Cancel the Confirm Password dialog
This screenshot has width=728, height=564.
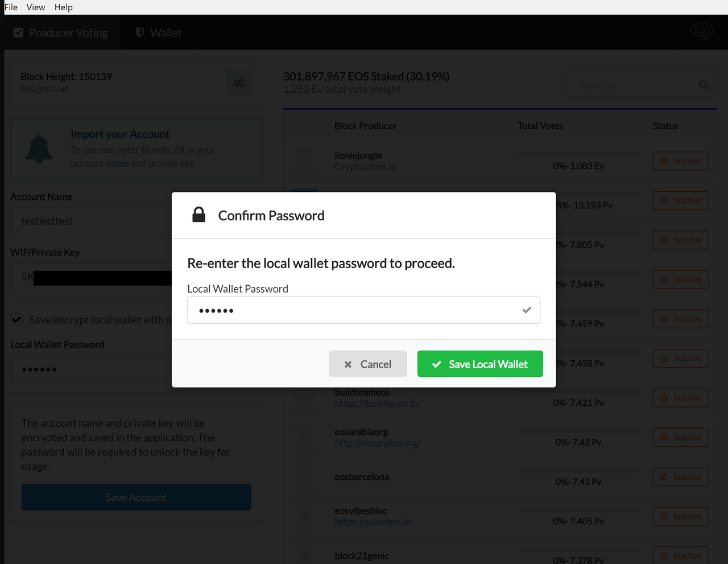[368, 364]
